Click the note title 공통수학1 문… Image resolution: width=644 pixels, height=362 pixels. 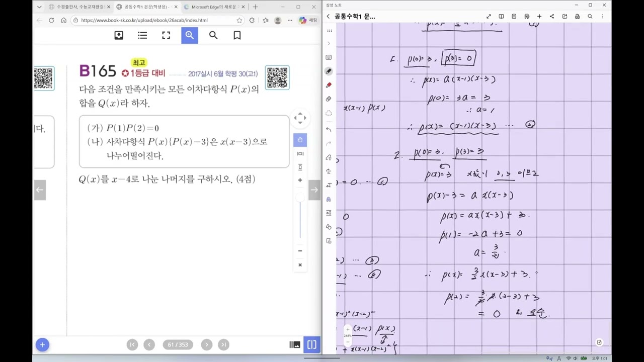355,17
